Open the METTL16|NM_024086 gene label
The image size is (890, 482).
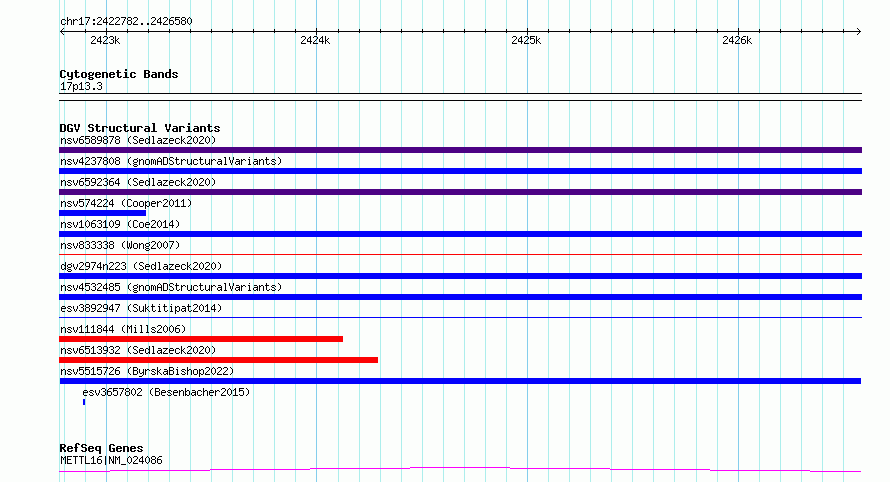(111, 460)
